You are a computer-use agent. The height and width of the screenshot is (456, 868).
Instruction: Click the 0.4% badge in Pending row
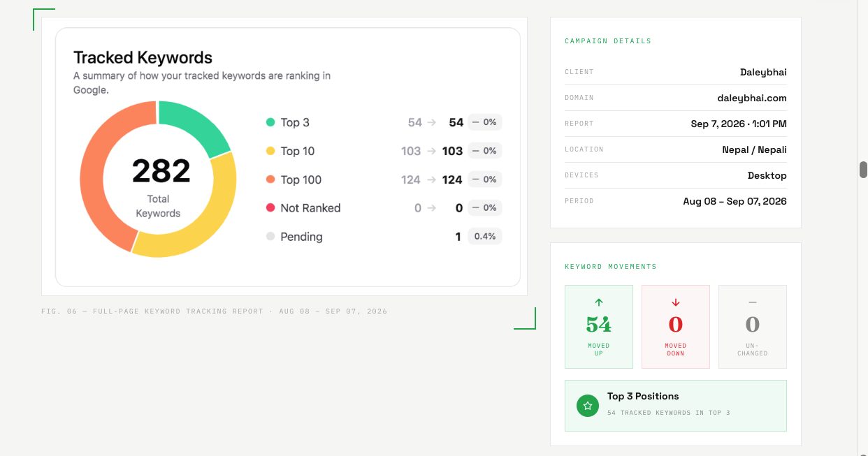tap(485, 236)
